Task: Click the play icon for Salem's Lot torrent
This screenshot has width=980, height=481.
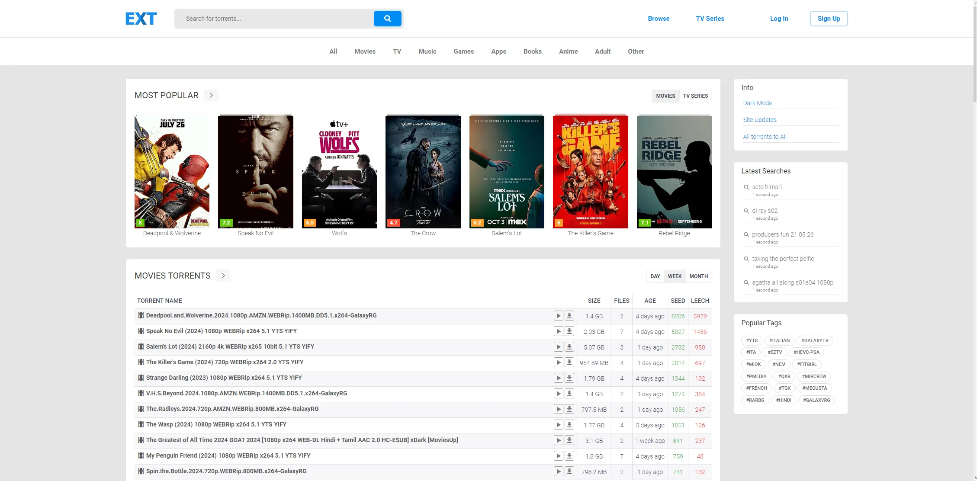Action: click(559, 347)
